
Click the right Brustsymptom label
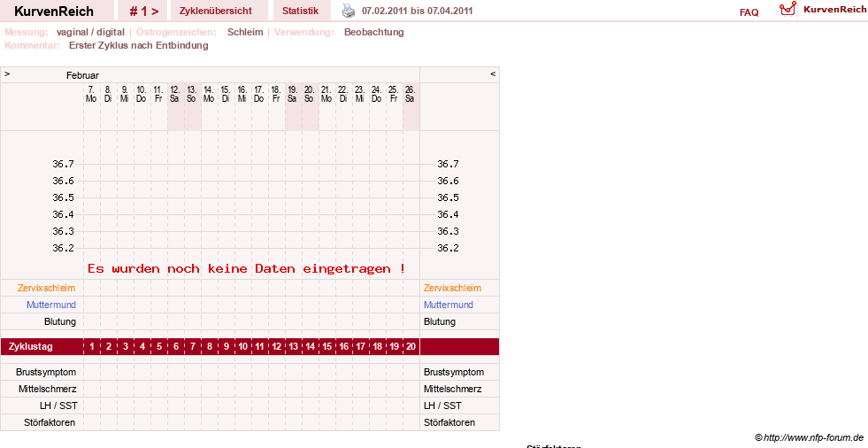pos(454,372)
